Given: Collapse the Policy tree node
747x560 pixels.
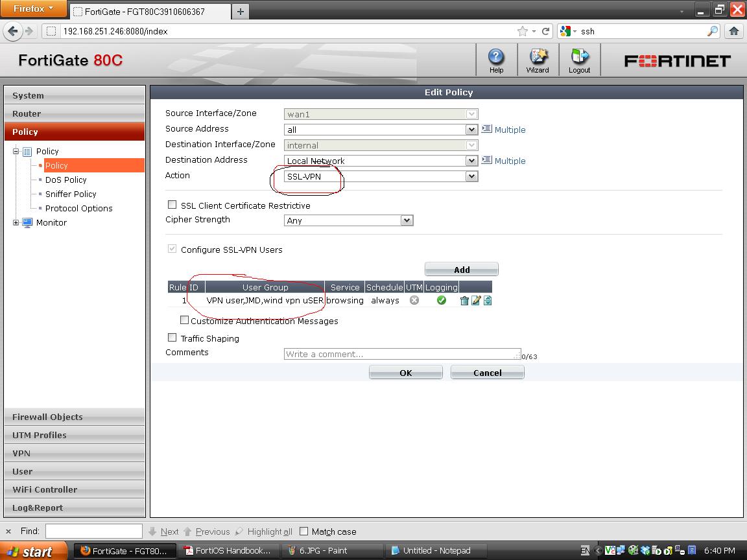Looking at the screenshot, I should [16, 152].
